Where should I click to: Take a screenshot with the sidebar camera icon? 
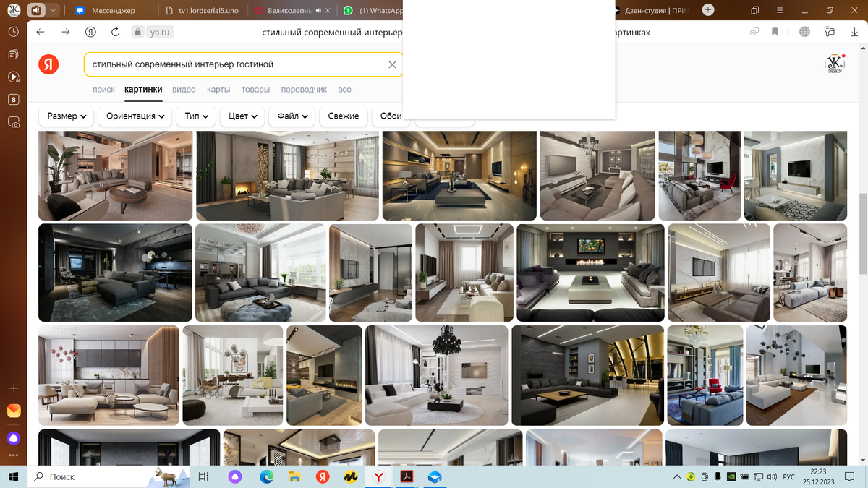coord(14,123)
